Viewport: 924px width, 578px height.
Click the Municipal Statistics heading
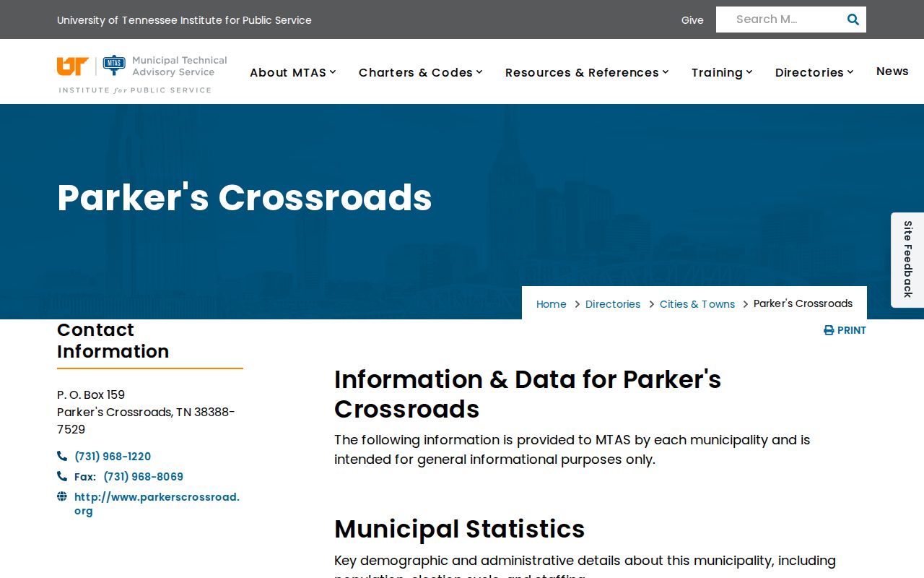459,529
